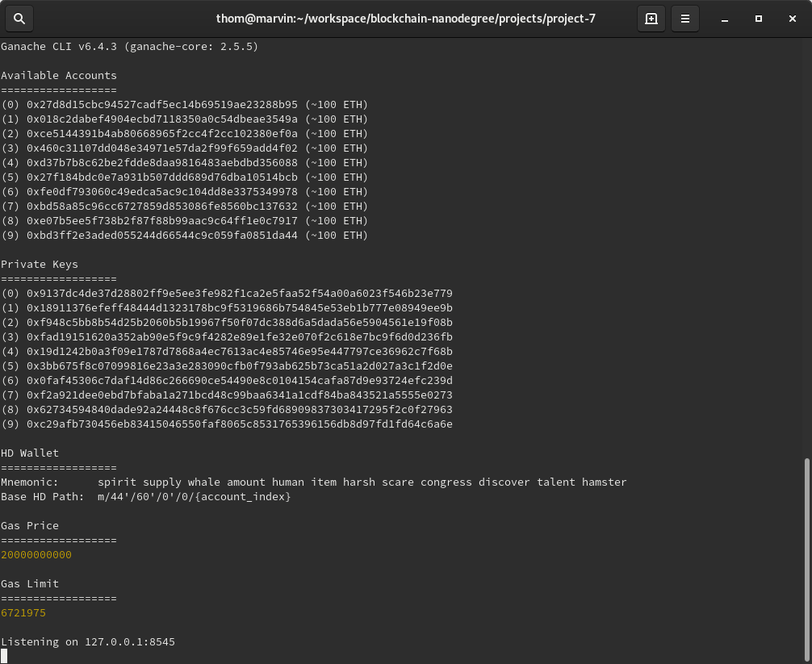This screenshot has height=664, width=812.
Task: Select private key (8) 0x62734594...
Action: click(239, 409)
